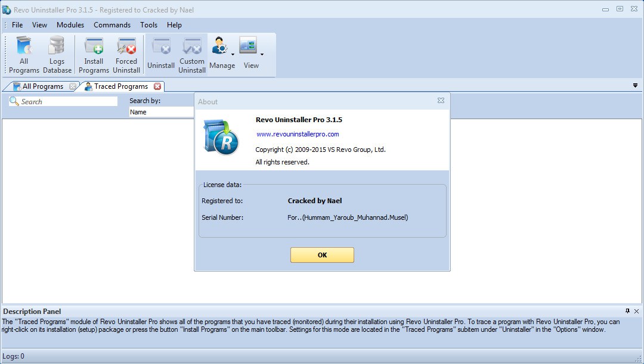Viewport: 644px width, 364px height.
Task: Click the 'Cracked by Nael' registered name
Action: click(315, 201)
